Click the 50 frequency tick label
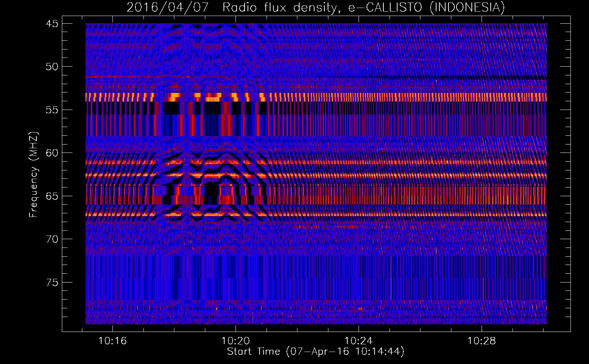 (x=52, y=67)
